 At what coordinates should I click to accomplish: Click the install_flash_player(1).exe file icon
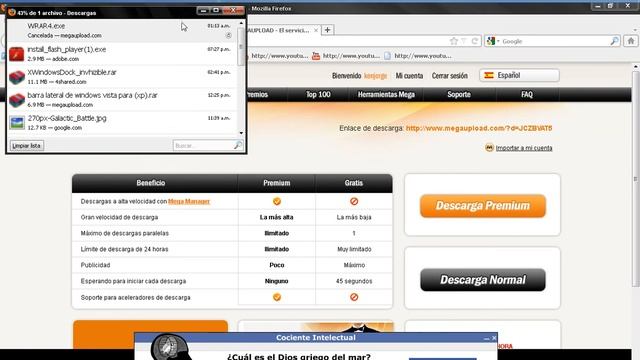coord(17,54)
